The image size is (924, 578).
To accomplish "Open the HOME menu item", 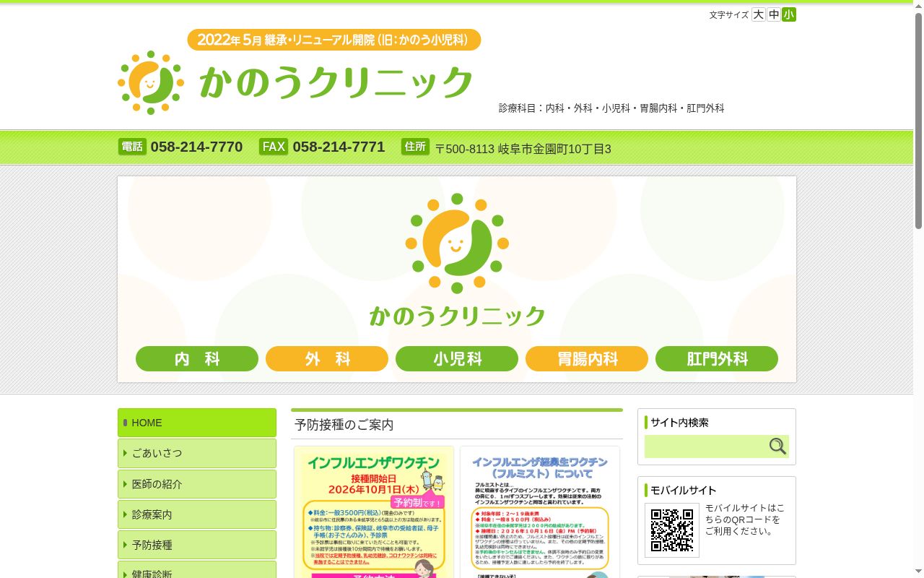I will pos(197,423).
